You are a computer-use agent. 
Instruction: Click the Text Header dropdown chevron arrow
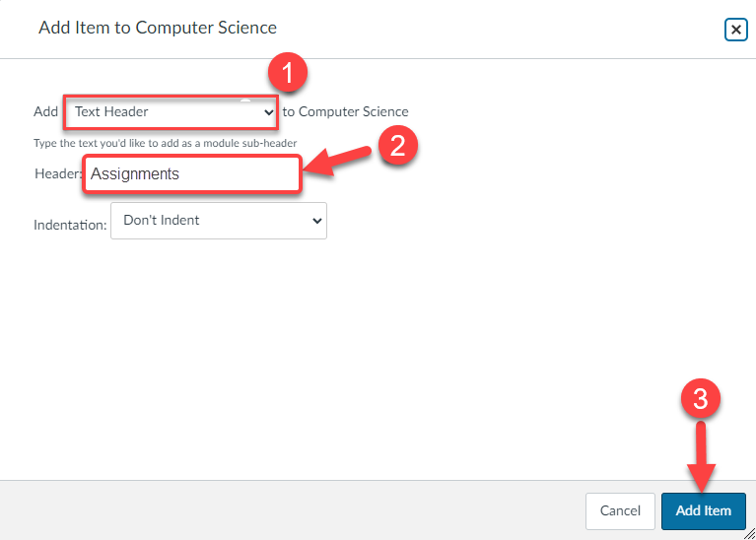[269, 112]
